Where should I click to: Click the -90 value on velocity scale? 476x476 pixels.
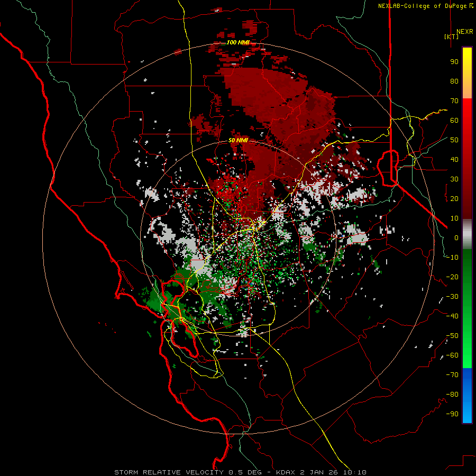pyautogui.click(x=452, y=414)
